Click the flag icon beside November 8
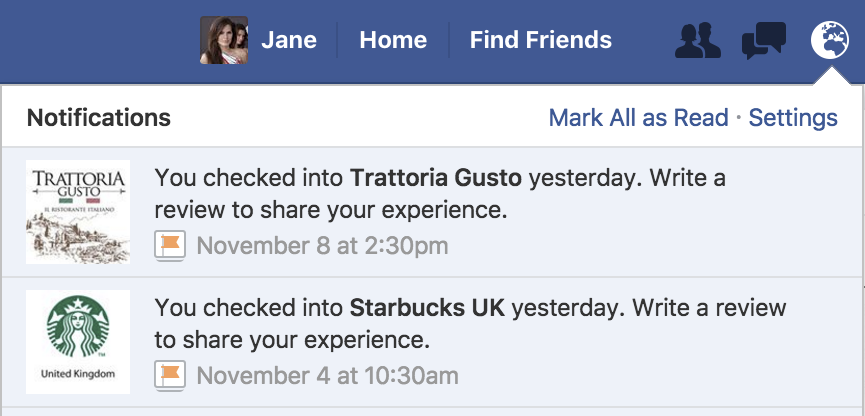Image resolution: width=865 pixels, height=416 pixels. 170,246
